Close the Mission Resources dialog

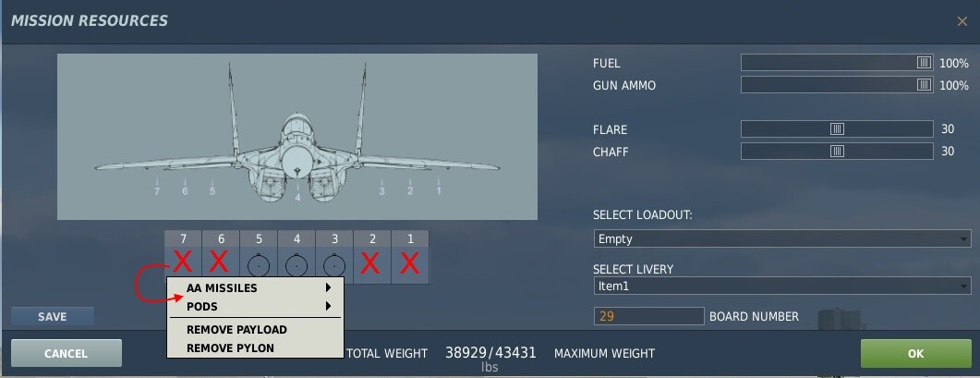(x=962, y=21)
